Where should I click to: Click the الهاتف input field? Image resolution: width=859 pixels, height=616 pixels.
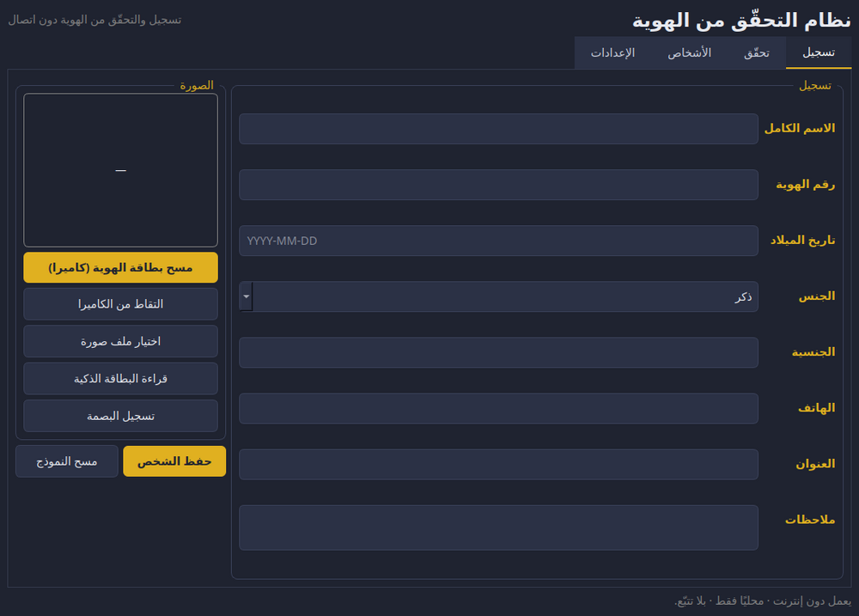point(498,408)
